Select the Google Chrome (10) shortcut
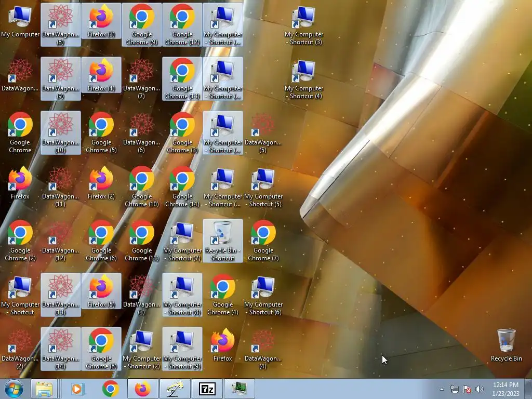This screenshot has width=532, height=399. (141, 187)
